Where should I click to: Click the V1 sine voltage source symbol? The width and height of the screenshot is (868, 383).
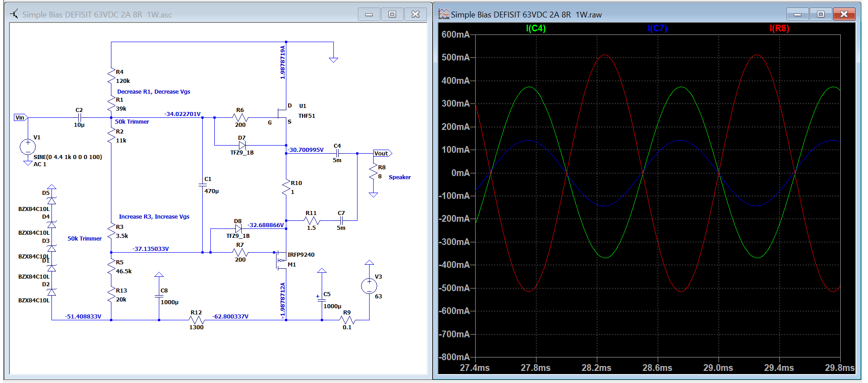pos(28,146)
